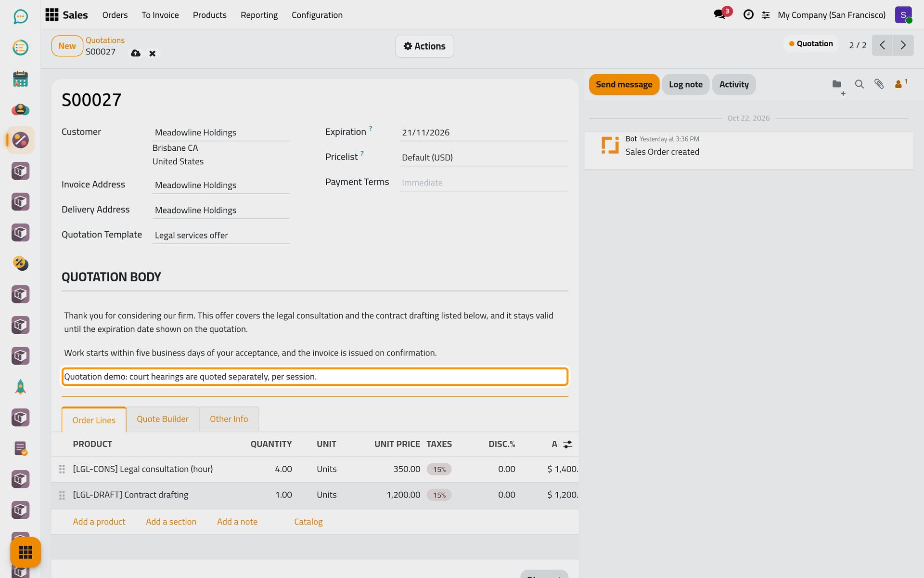Image resolution: width=924 pixels, height=578 pixels.
Task: Click the cloud save record icon
Action: (136, 53)
